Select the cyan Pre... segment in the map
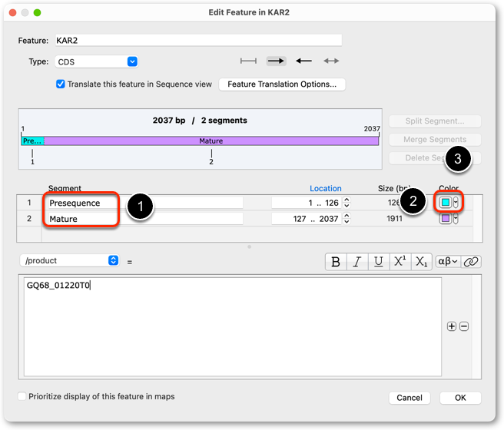 tap(33, 141)
